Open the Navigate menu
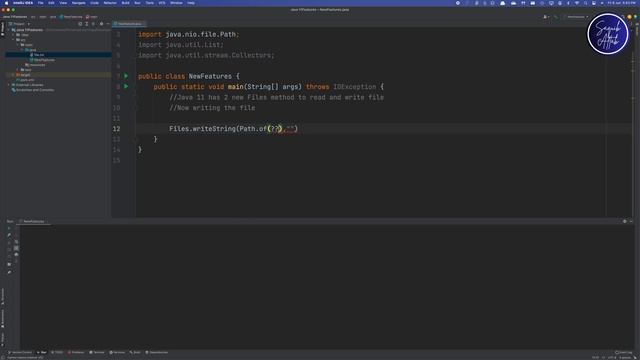Screen dimensions: 640x360 tap(78, 3)
